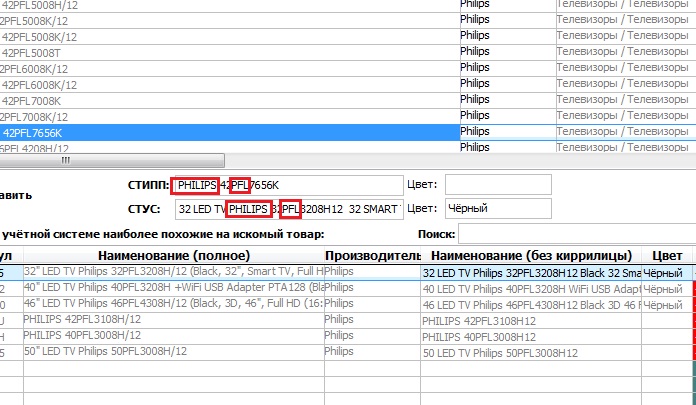Click the Philips manufacturer cell in the 42PFL3108H/12 row

372,320
